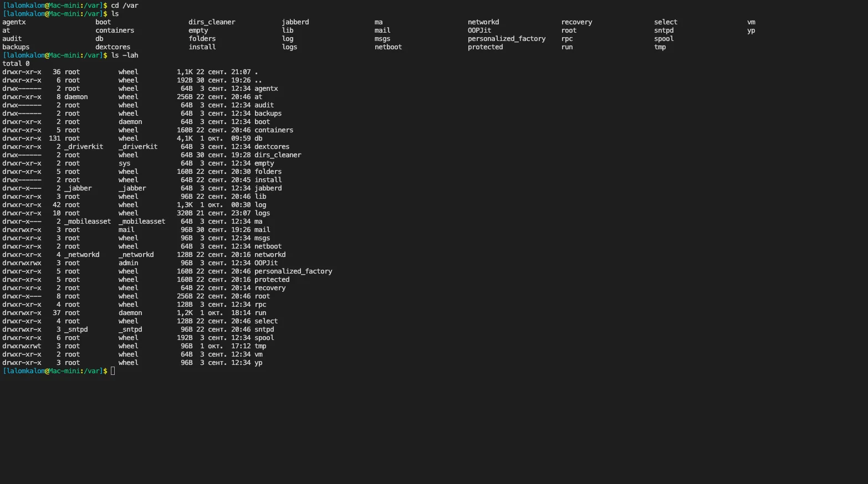Click the "admin" group in the OOPJit row
Viewport: 868px width, 484px height.
point(129,263)
